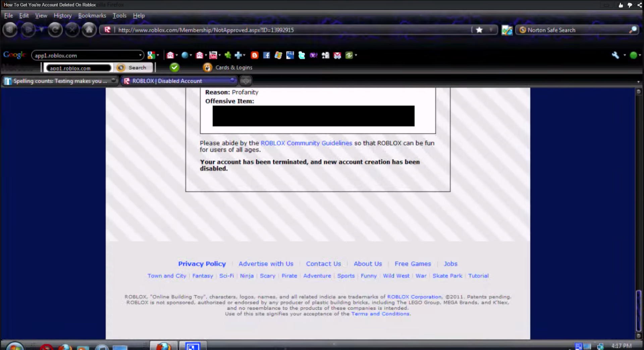Click the ROBLOX site icon in address bar
644x350 pixels.
point(107,30)
